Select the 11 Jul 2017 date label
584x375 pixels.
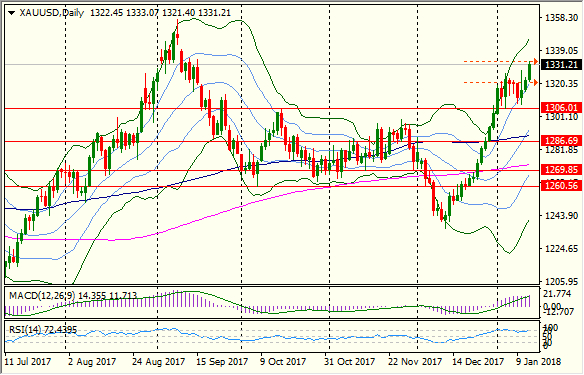click(x=28, y=362)
